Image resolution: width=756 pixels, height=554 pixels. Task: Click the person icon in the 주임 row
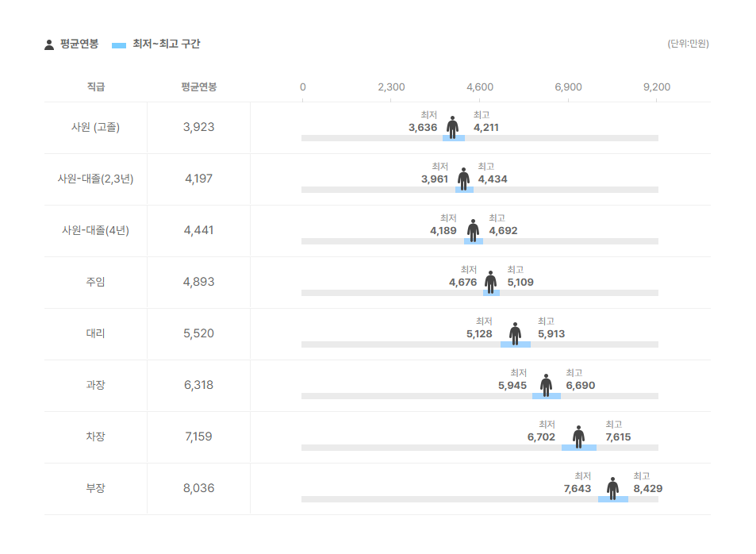click(x=490, y=282)
